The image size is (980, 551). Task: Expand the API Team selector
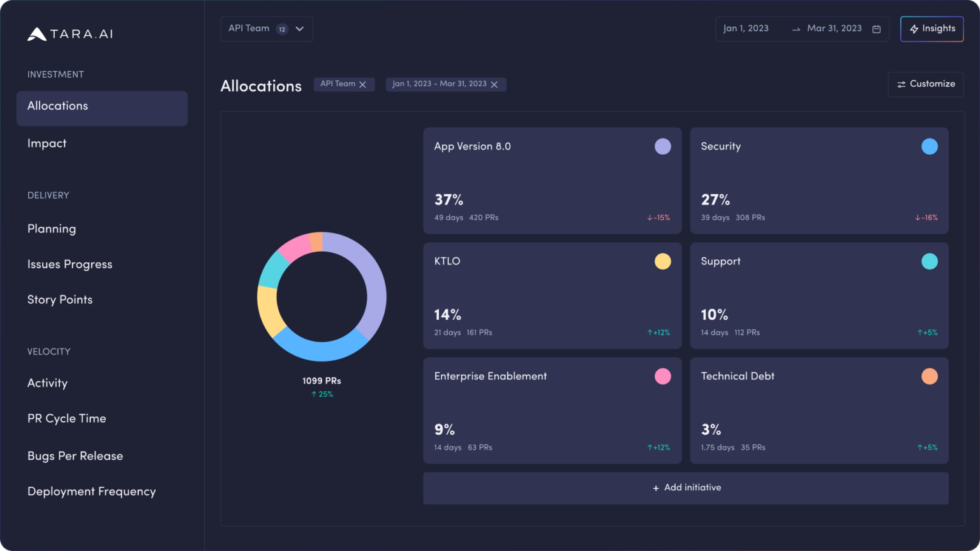pyautogui.click(x=298, y=29)
